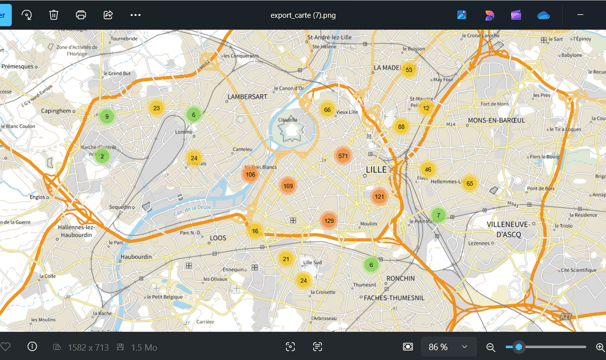Open the blue image editor app icon
The width and height of the screenshot is (606, 360).
click(x=462, y=15)
